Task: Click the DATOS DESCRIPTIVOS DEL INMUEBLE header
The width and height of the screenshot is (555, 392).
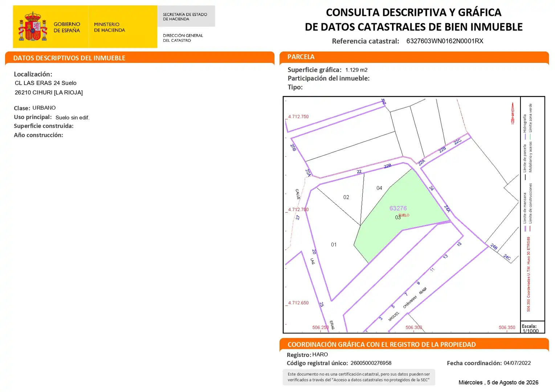Action: coord(69,58)
